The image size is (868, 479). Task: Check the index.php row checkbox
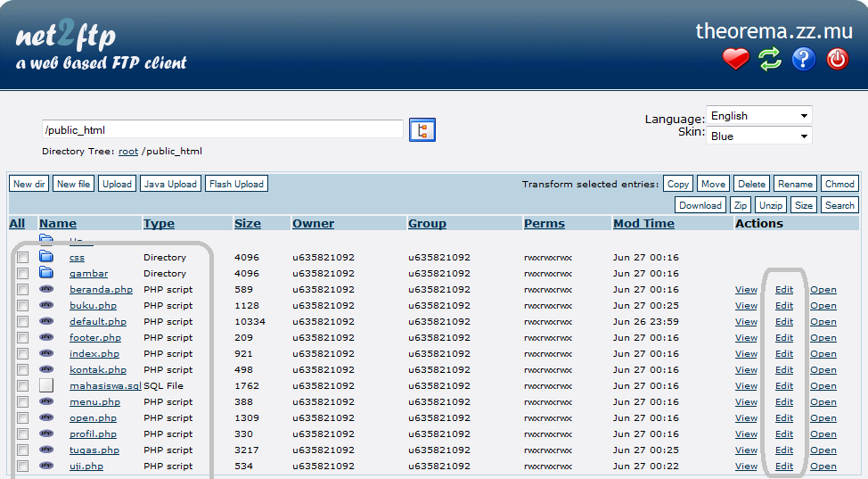22,354
